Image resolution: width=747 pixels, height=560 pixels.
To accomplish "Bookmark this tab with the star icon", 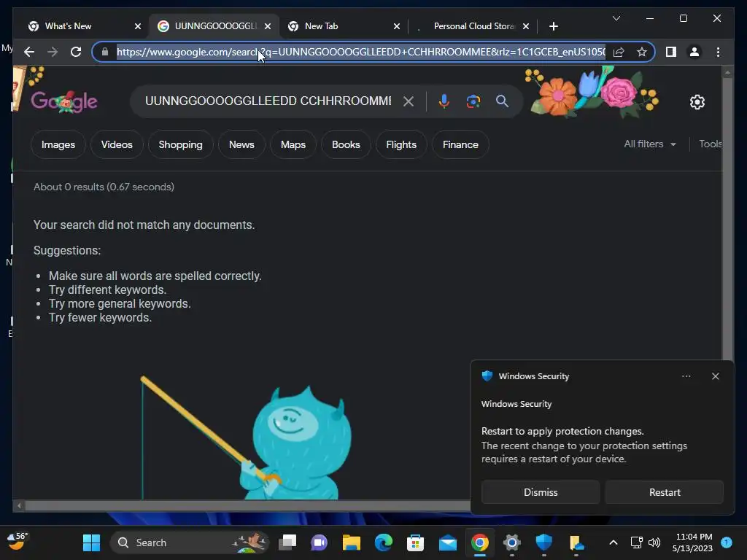I will pyautogui.click(x=642, y=52).
